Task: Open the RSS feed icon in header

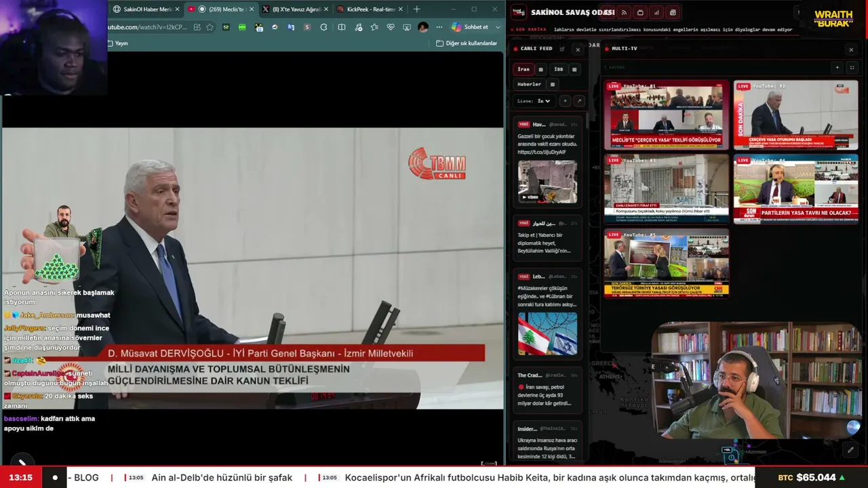Action: click(x=624, y=12)
